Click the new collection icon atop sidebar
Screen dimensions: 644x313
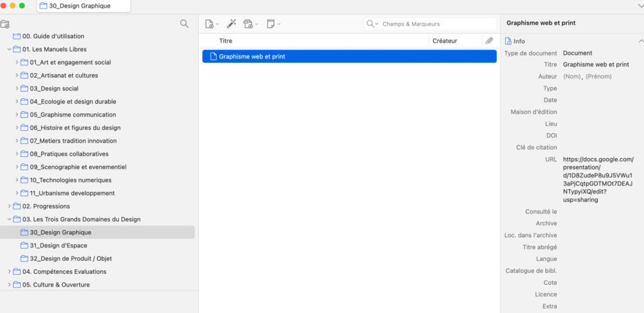coord(5,25)
